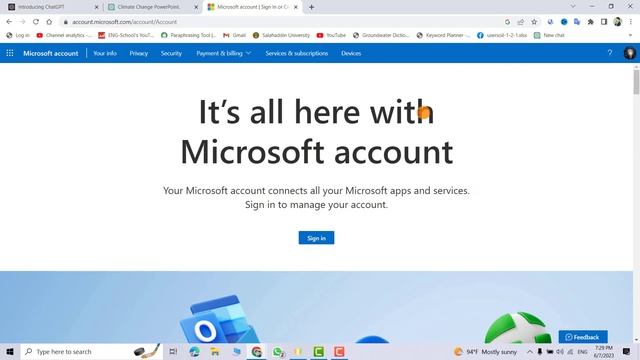Expand the Payment & billing dropdown
Screen dimensions: 640x360
click(224, 53)
